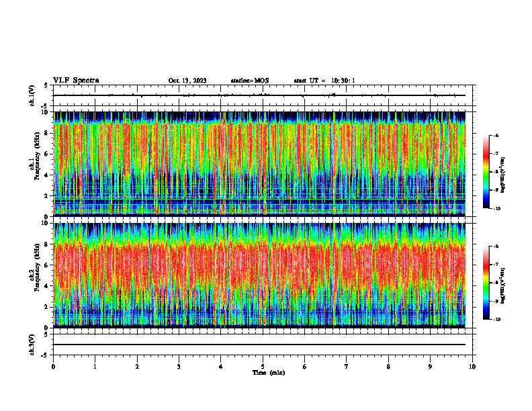Click the ch.2 spectrogram color scale bar
532x411 pixels.
(x=486, y=283)
